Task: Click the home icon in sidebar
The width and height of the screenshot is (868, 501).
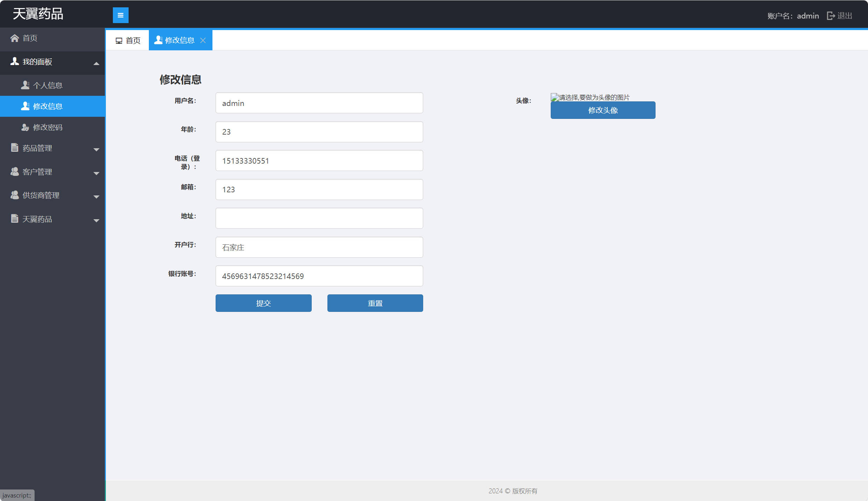Action: point(15,38)
